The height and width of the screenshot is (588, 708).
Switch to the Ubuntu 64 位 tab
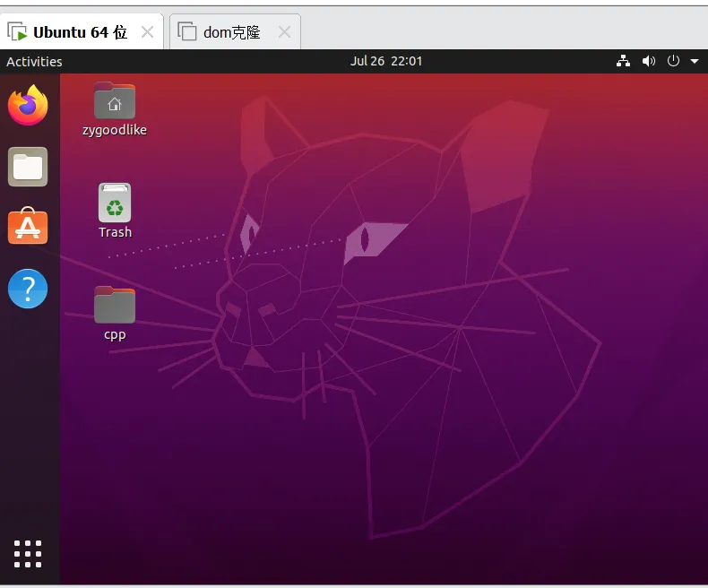pos(82,32)
